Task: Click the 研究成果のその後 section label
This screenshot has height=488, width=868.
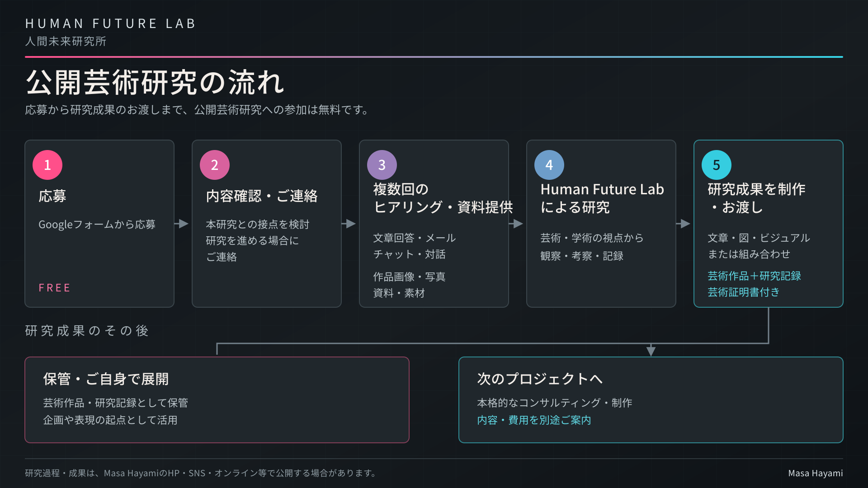Action: (87, 331)
